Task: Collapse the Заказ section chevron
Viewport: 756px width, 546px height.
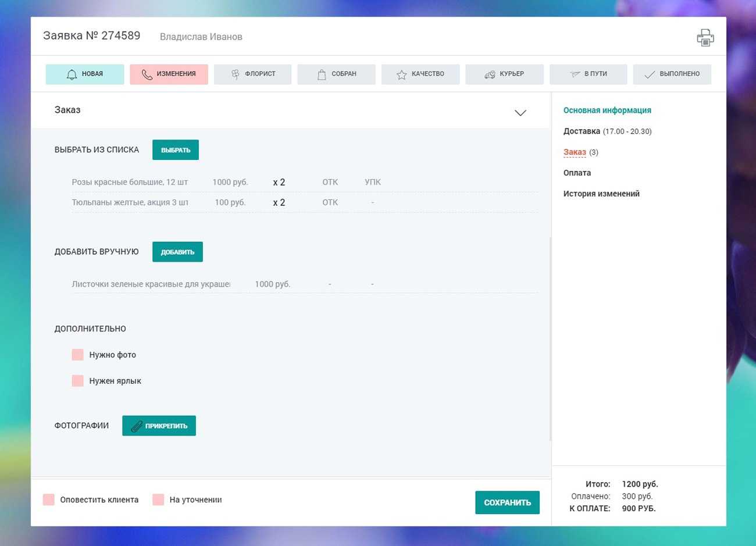Action: click(x=520, y=112)
